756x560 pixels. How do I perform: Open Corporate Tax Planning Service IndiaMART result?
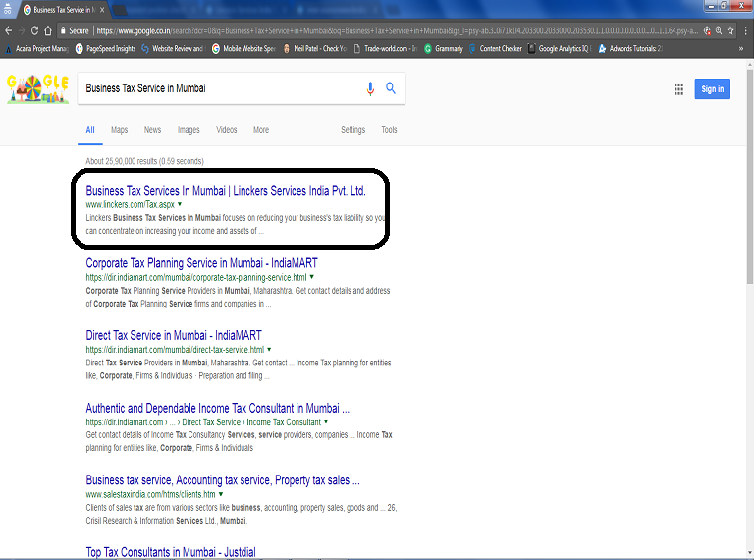tap(201, 263)
